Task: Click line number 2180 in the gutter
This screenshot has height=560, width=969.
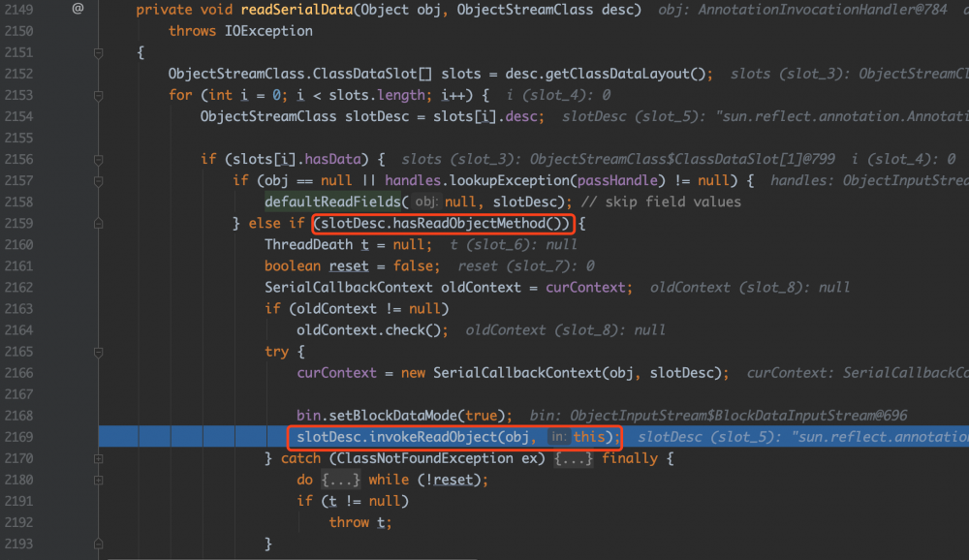Action: click(x=19, y=481)
